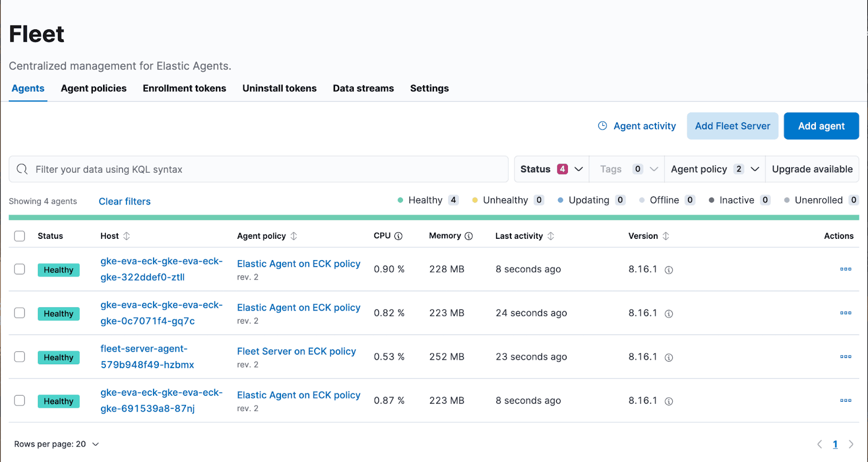Viewport: 868px width, 462px height.
Task: Expand the Rows per page selector
Action: [x=56, y=444]
